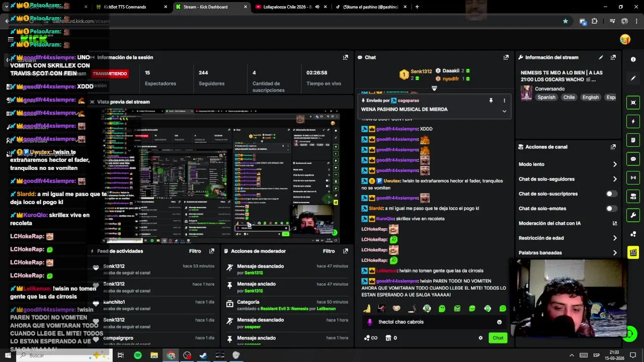Click the stream preview thumbnail
644x362 pixels.
click(x=220, y=176)
